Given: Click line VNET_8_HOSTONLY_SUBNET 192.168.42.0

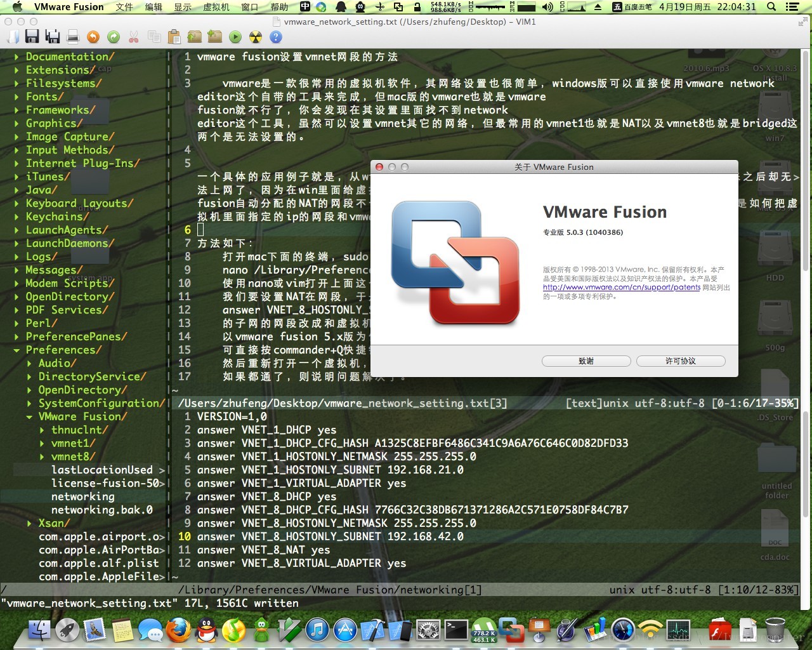Looking at the screenshot, I should tap(331, 536).
